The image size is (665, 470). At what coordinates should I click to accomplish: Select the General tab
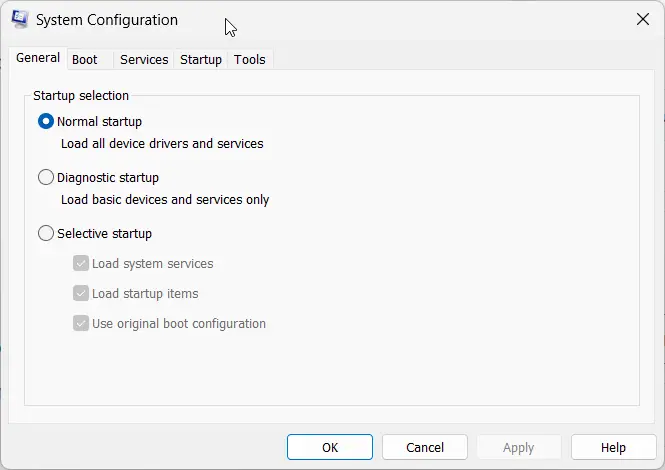pyautogui.click(x=38, y=58)
